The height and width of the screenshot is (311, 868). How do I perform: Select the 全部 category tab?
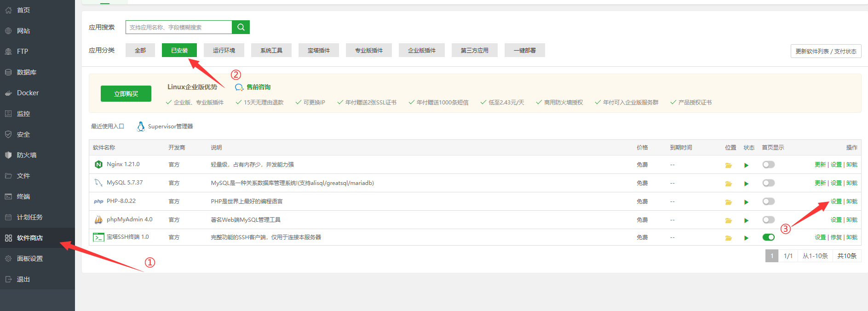pos(140,50)
